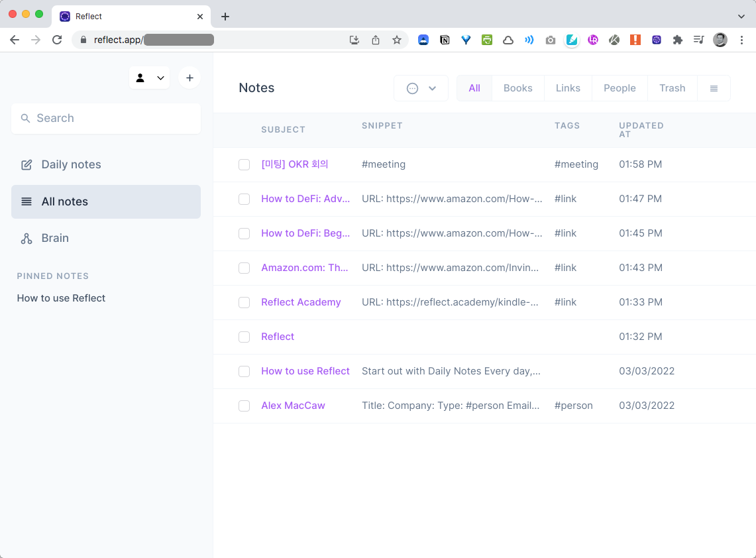The width and height of the screenshot is (756, 558).
Task: Open the Brain graph view
Action: click(105, 239)
